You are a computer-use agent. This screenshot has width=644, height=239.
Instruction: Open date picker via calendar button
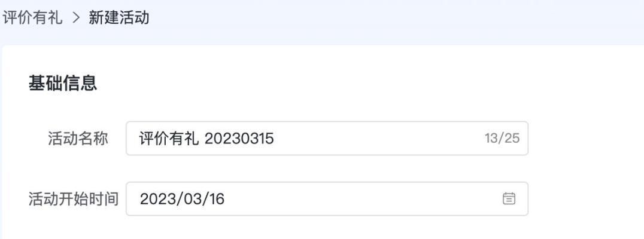[x=509, y=199]
